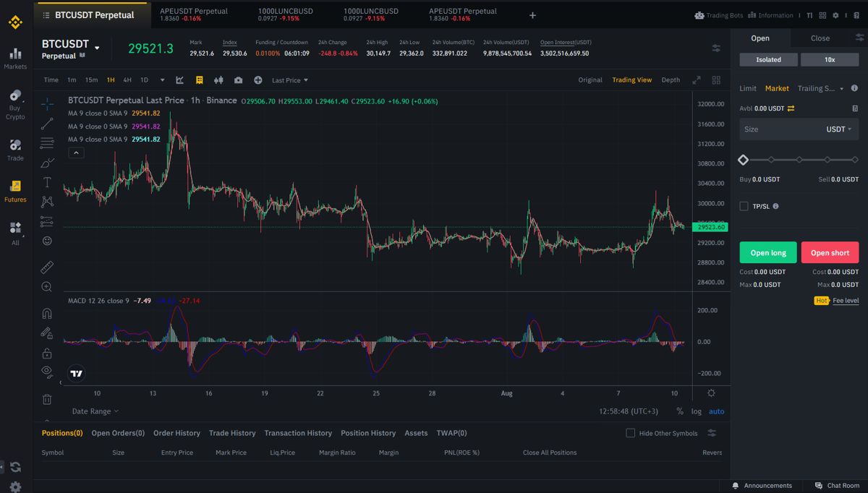Enable the TP/SL checkbox
This screenshot has height=493, width=868.
744,206
